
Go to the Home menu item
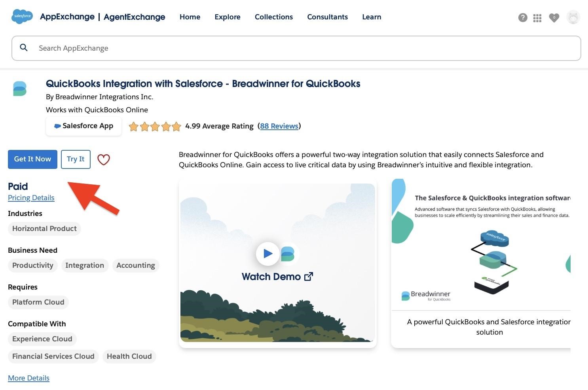[x=190, y=17]
